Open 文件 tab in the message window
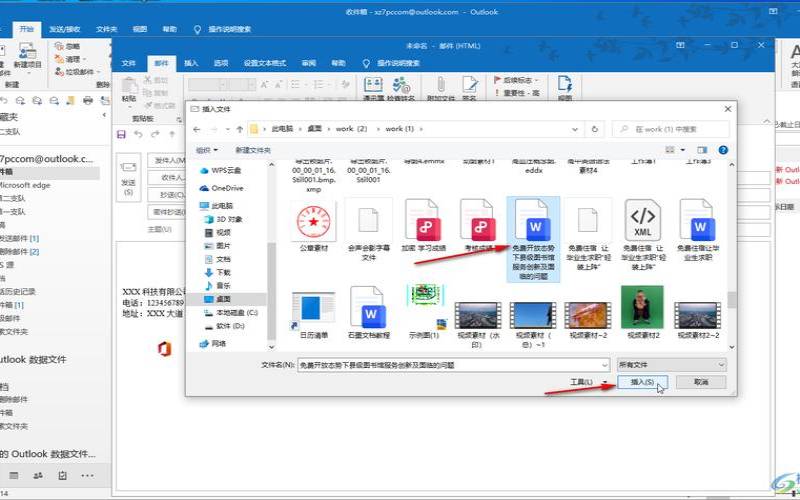 tap(129, 63)
